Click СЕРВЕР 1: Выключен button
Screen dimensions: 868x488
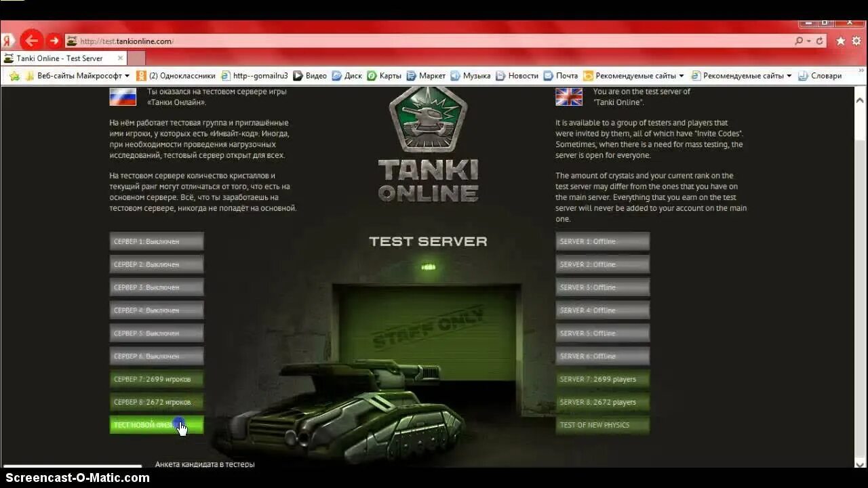coord(157,241)
